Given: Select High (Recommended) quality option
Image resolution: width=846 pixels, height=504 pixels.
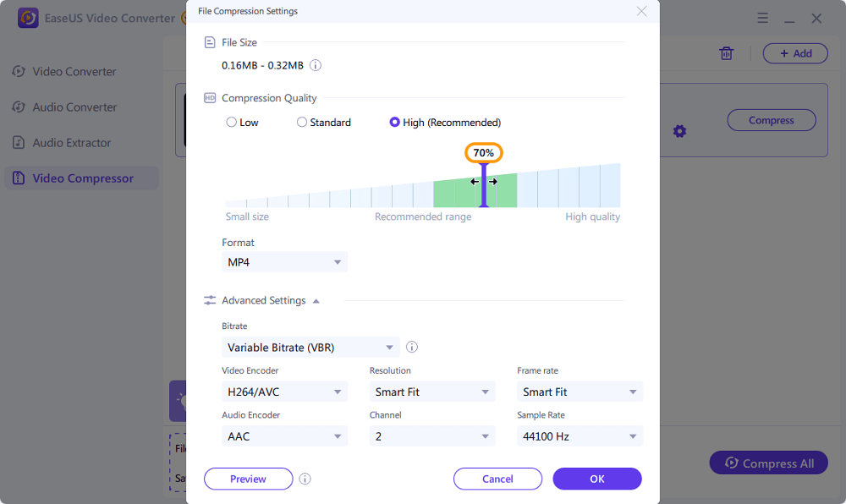Looking at the screenshot, I should coord(394,123).
